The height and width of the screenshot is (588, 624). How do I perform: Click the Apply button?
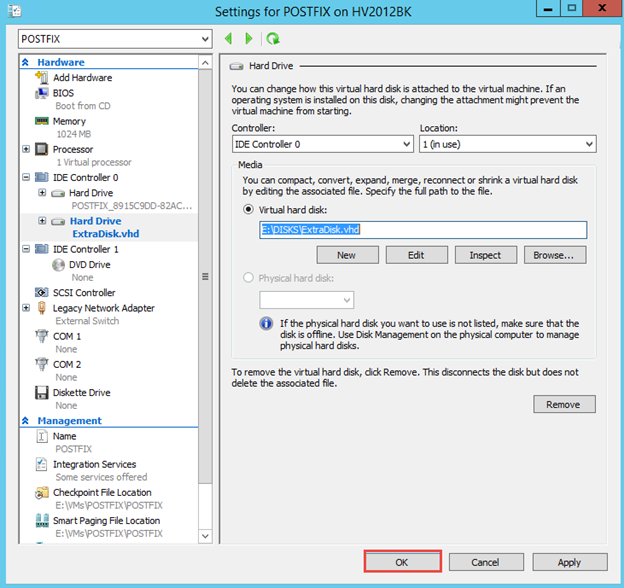570,562
